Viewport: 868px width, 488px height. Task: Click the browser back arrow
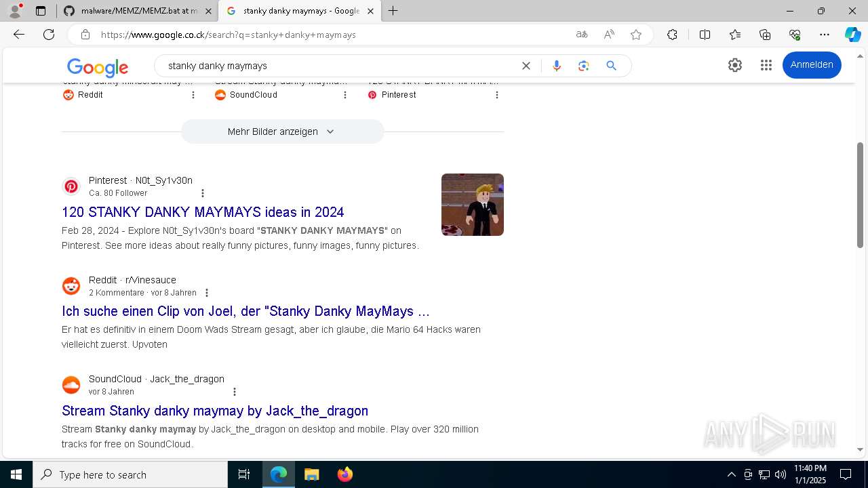19,35
